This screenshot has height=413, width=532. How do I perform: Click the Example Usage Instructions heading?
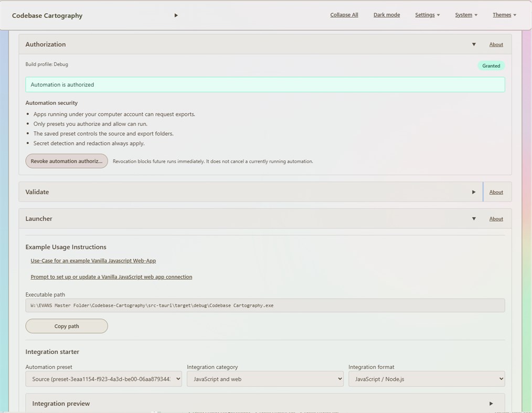tap(66, 247)
